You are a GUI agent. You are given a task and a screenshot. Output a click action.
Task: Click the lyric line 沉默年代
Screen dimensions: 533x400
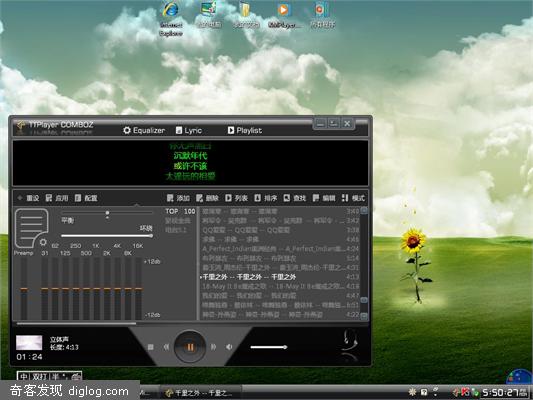tap(190, 156)
